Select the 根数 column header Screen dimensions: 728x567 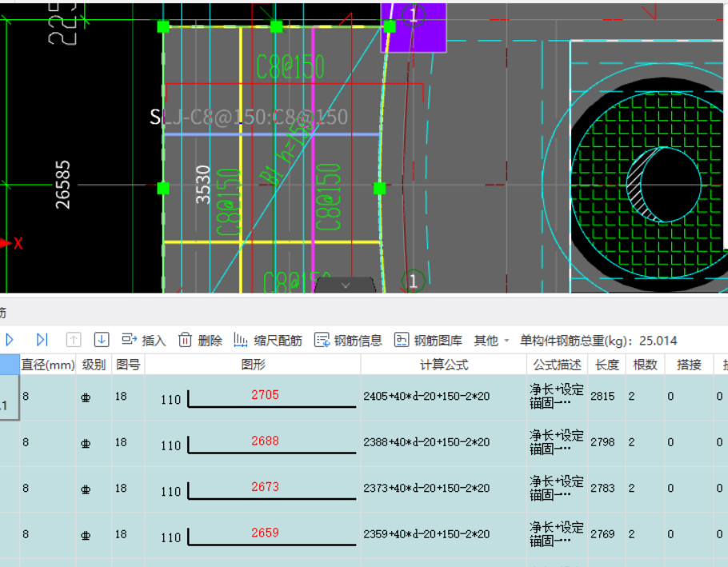click(645, 365)
